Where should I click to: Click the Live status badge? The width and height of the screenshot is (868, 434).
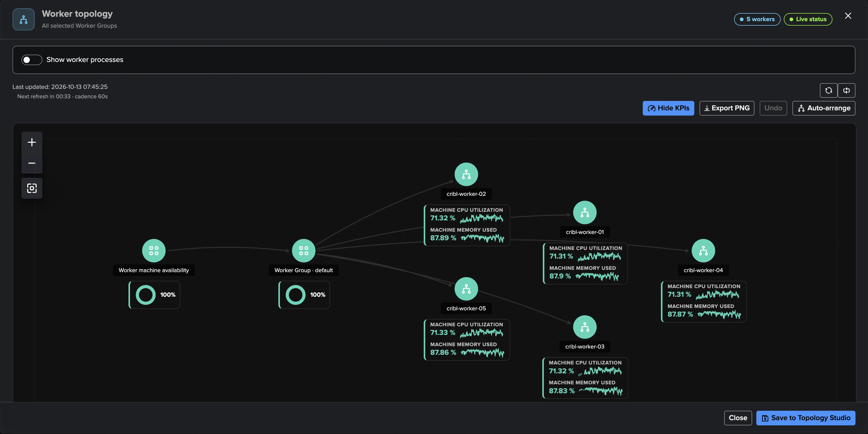click(x=808, y=19)
